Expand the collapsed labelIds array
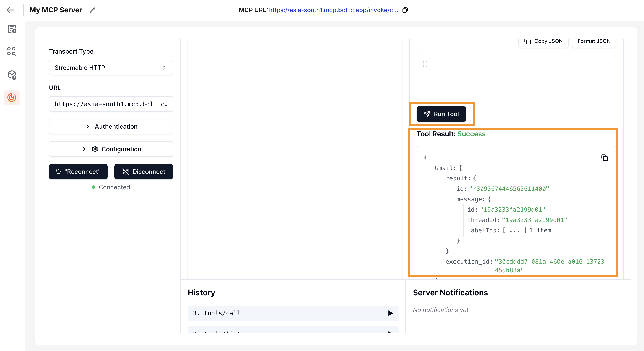The image size is (644, 351). point(514,230)
